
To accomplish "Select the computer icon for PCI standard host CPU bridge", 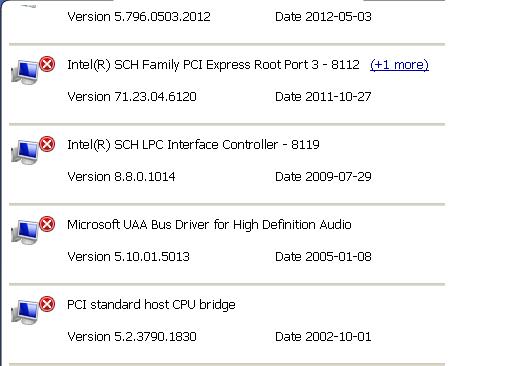I will 25,312.
